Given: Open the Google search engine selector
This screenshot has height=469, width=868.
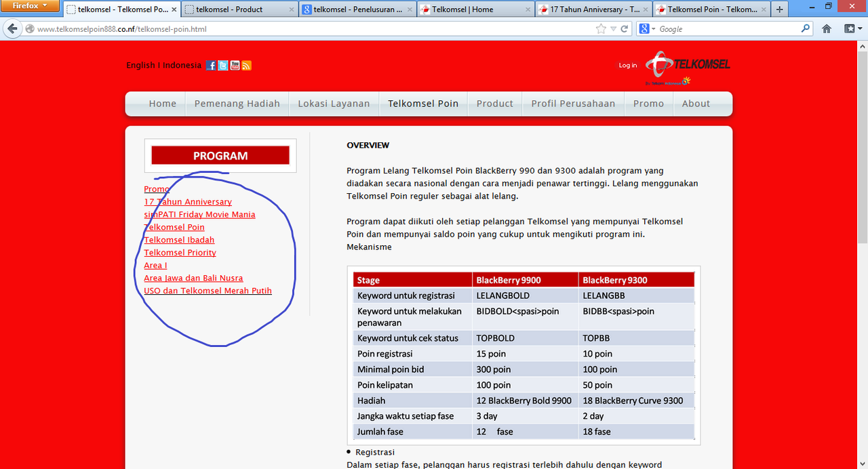Looking at the screenshot, I should (x=648, y=29).
